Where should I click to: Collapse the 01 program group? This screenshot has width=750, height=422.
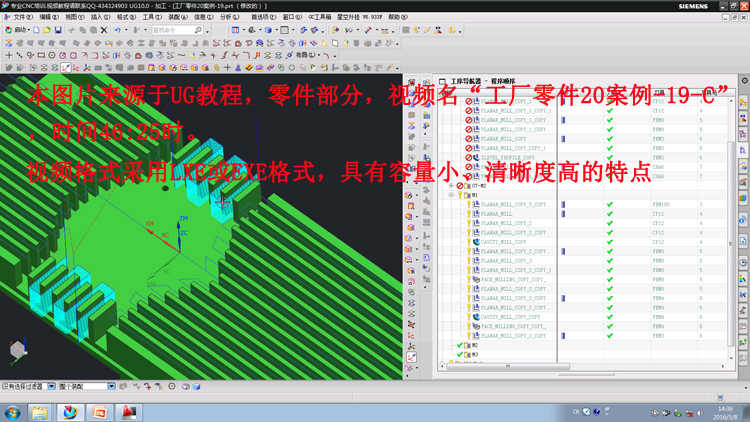pos(452,195)
